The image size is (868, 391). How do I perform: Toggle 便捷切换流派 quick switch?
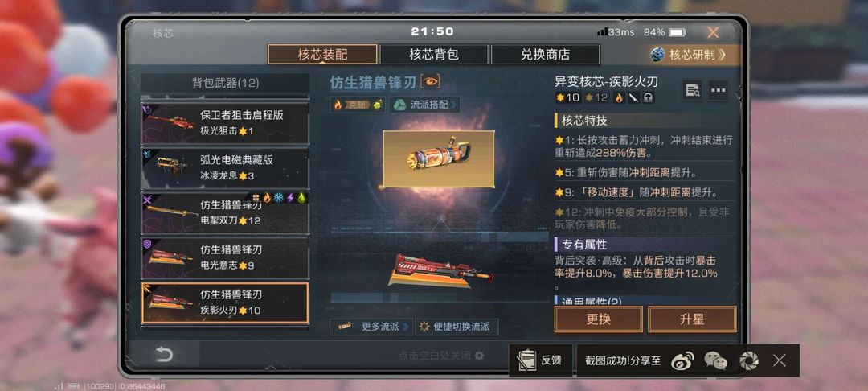tap(457, 327)
